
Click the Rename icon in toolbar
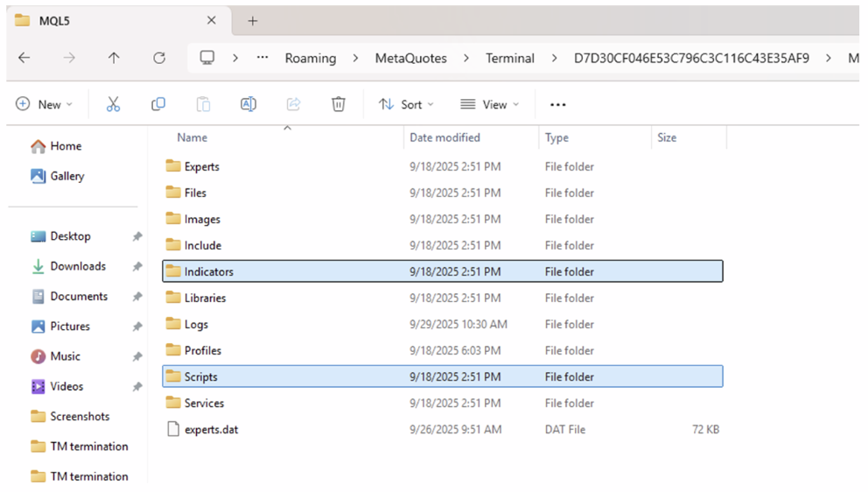(248, 104)
